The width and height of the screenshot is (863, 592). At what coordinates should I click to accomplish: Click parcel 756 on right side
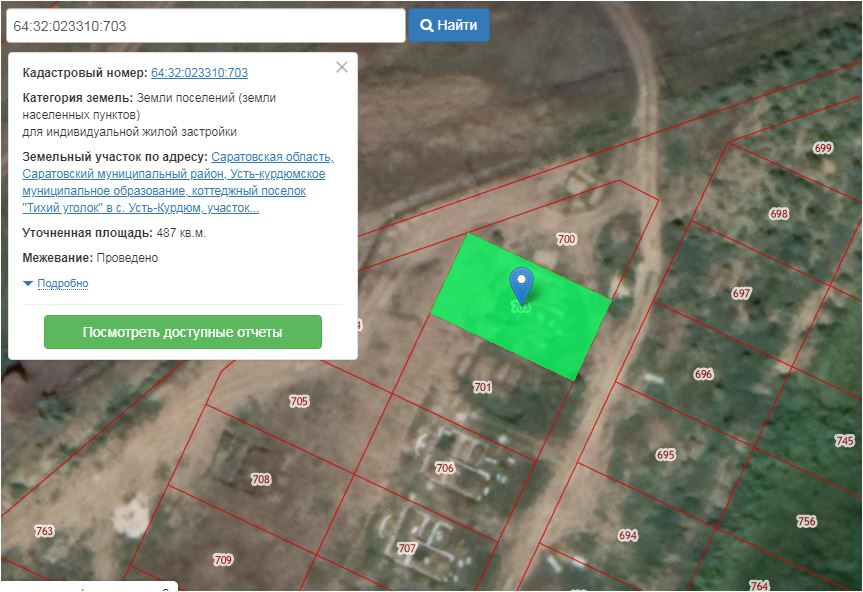click(x=807, y=522)
